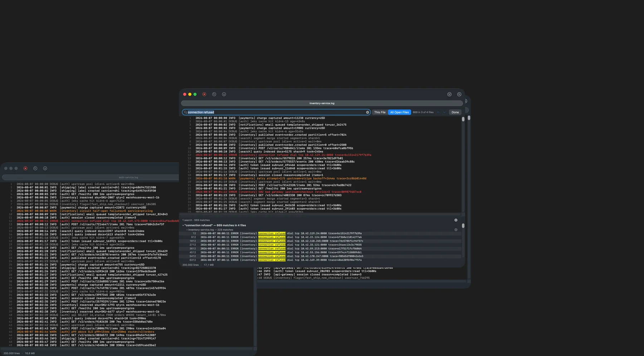Click the "16,6 MB" status in auth-service.log window

pyautogui.click(x=30, y=353)
